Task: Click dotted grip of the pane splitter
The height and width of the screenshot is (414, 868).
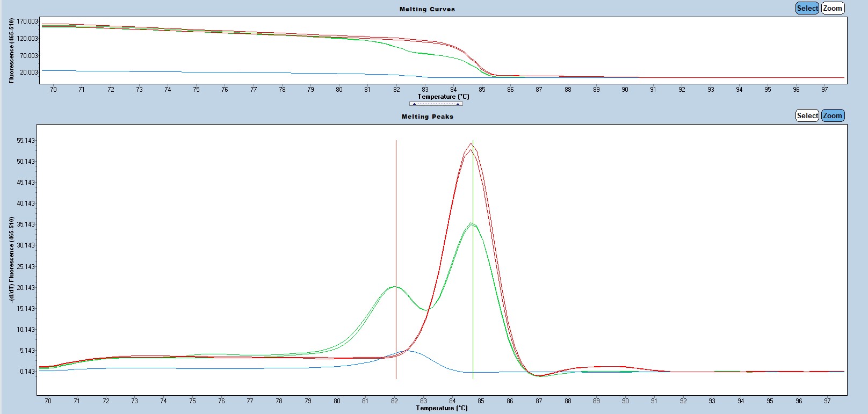Action: coord(436,104)
